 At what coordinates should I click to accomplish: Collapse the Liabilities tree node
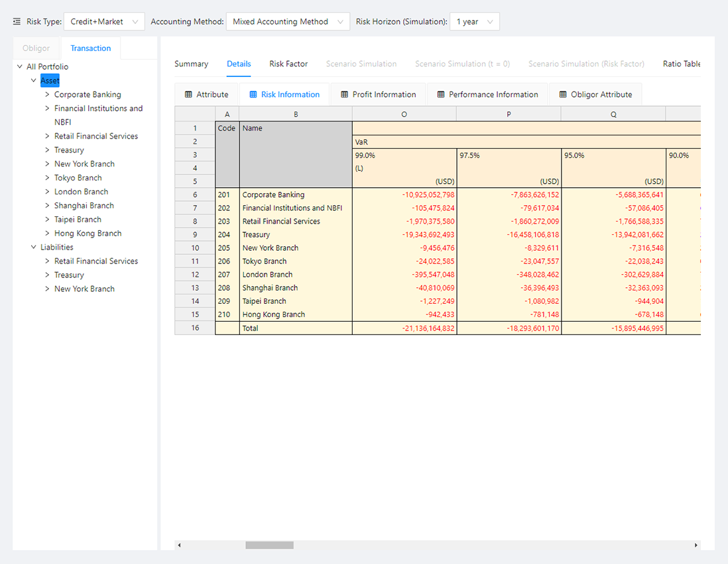click(x=34, y=247)
